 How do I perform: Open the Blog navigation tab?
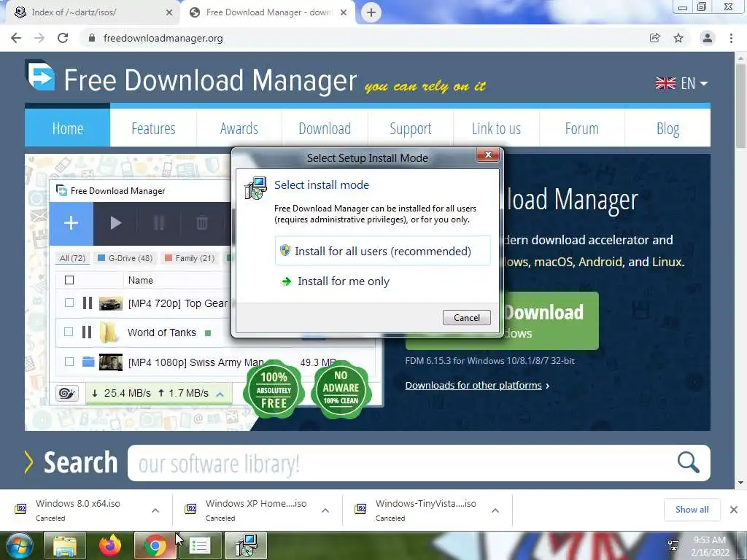[x=667, y=128]
